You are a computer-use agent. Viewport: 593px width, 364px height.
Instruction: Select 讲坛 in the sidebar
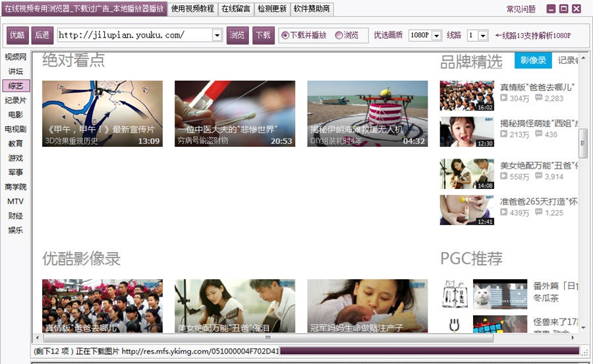[16, 71]
